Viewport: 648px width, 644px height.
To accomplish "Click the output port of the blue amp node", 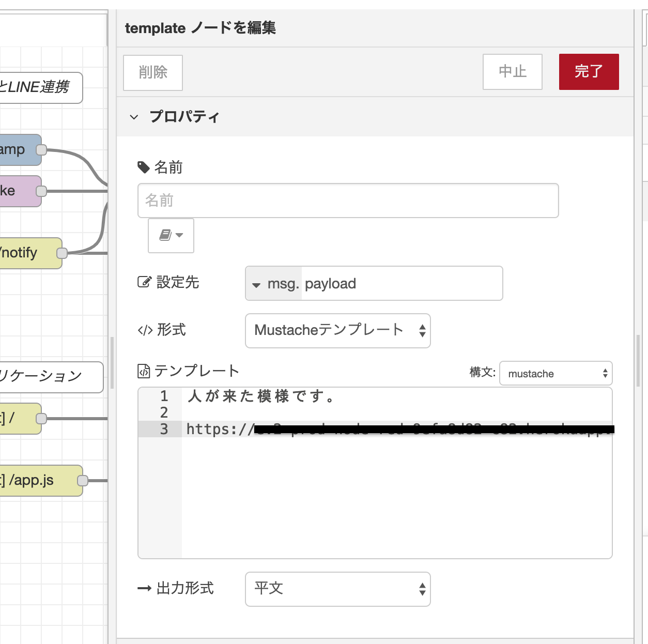I will pos(41,150).
